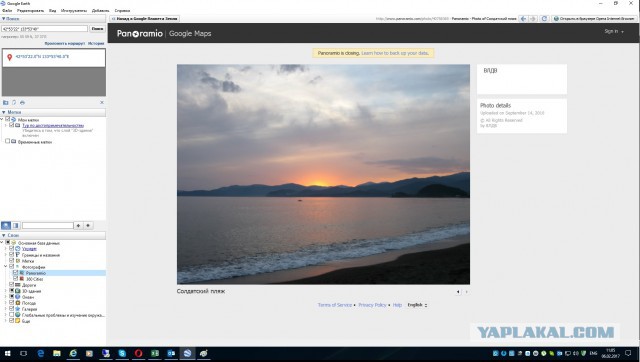640x362 pixels.
Task: Click the sunset beach photo
Action: [x=323, y=174]
